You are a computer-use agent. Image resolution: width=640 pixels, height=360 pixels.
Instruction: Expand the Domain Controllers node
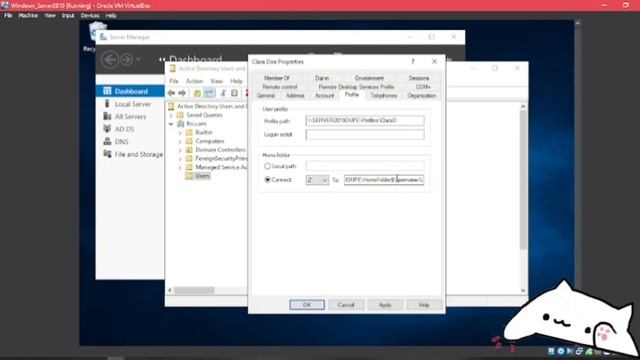[x=180, y=150]
